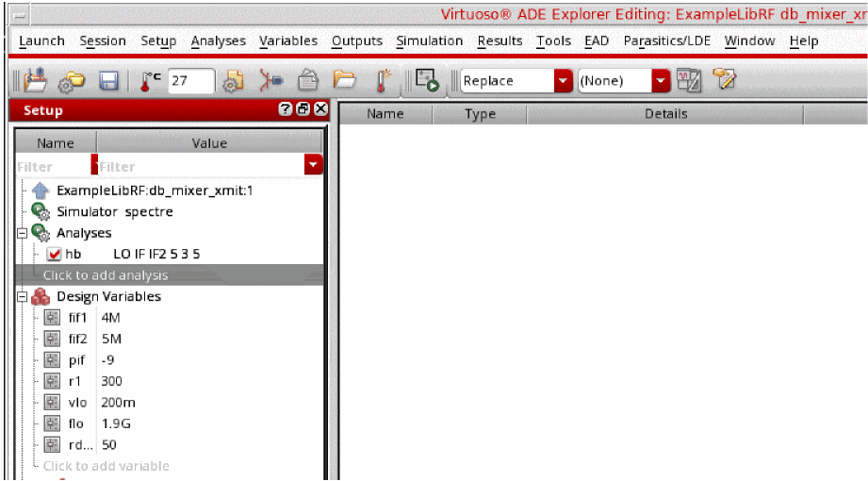Click the Name column Filter field
Screen dimensions: 868x481
pos(53,166)
